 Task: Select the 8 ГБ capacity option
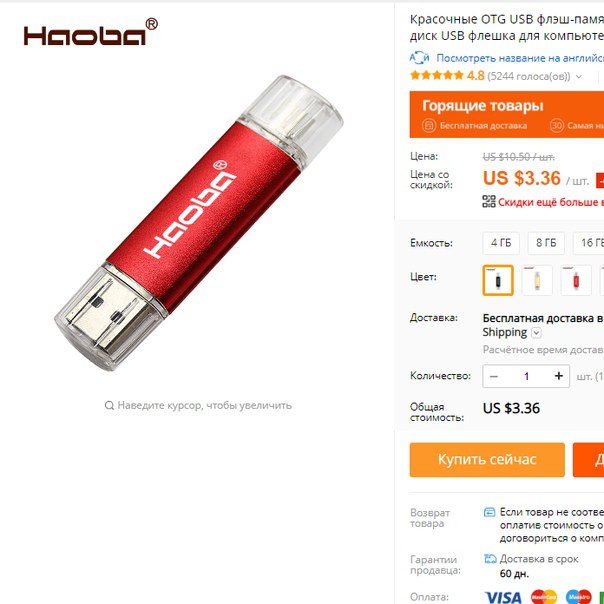[546, 243]
